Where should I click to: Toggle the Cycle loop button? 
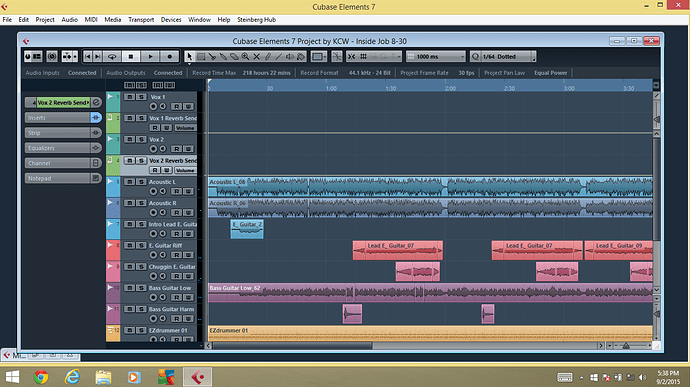112,56
